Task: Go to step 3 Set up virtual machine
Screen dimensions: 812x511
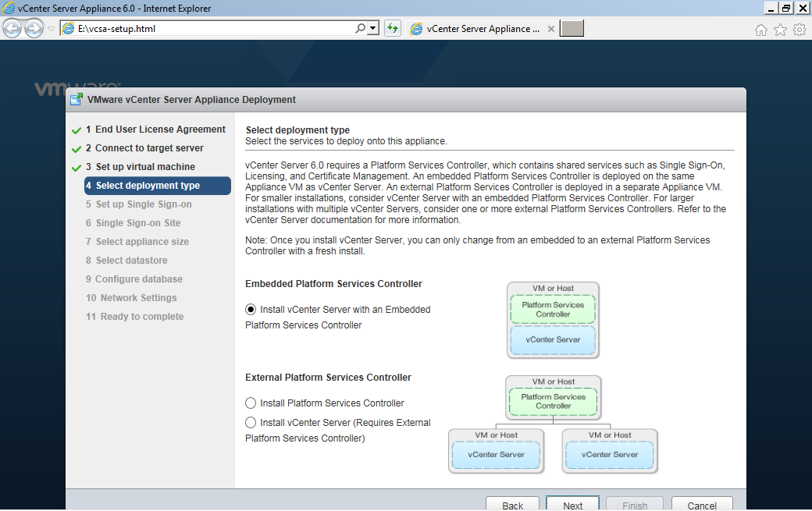Action: click(x=141, y=166)
